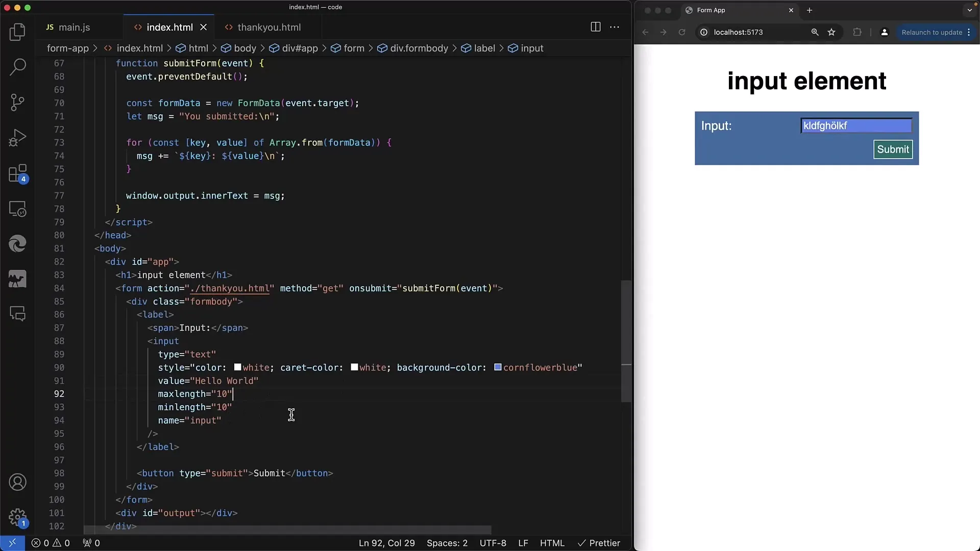Viewport: 980px width, 551px height.
Task: Select the input field in browser preview
Action: tap(855, 126)
